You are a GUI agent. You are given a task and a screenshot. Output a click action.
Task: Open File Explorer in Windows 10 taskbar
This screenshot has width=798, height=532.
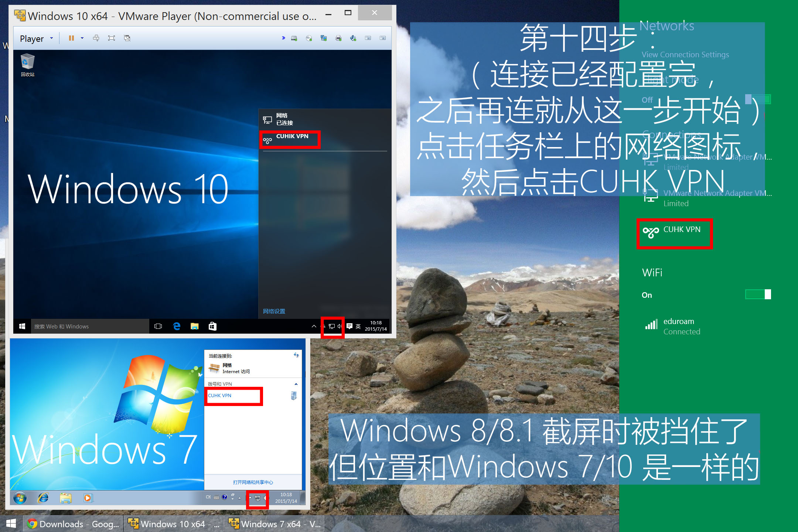point(194,326)
